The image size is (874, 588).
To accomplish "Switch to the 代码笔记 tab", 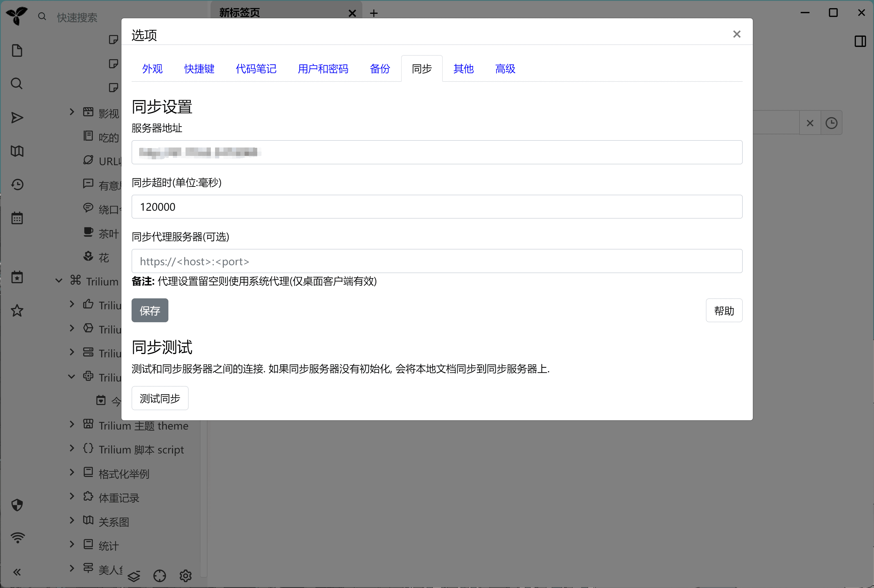I will coord(256,69).
